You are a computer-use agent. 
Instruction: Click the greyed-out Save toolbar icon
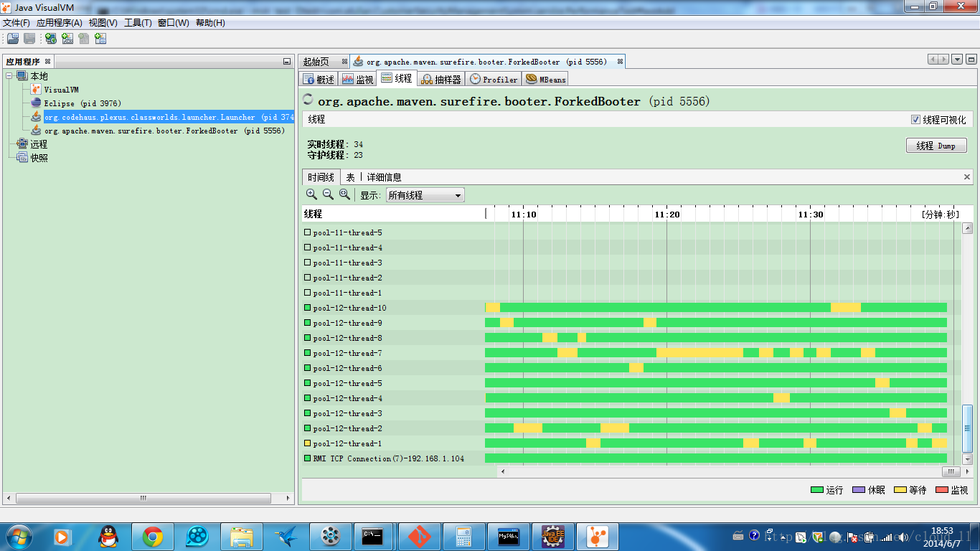tap(29, 38)
